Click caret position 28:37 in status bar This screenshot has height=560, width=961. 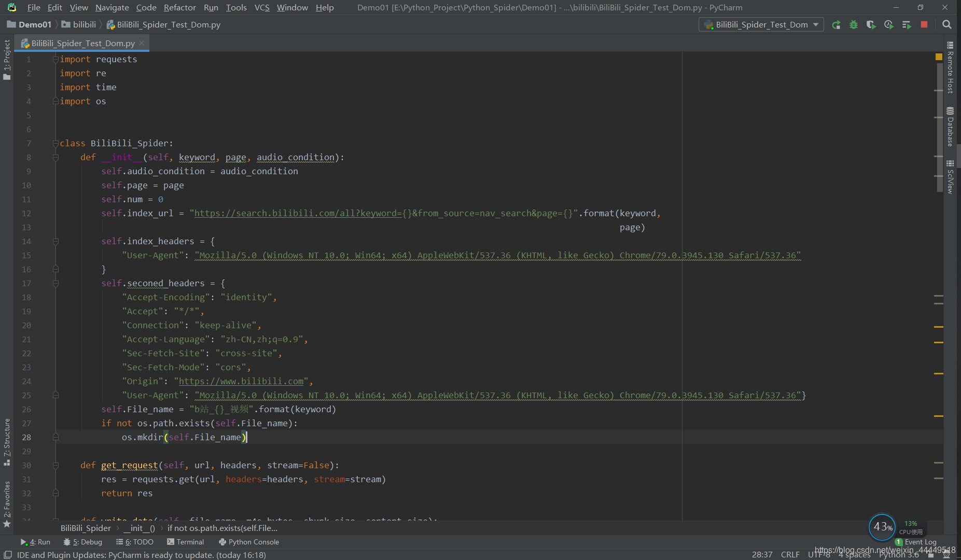(x=762, y=555)
